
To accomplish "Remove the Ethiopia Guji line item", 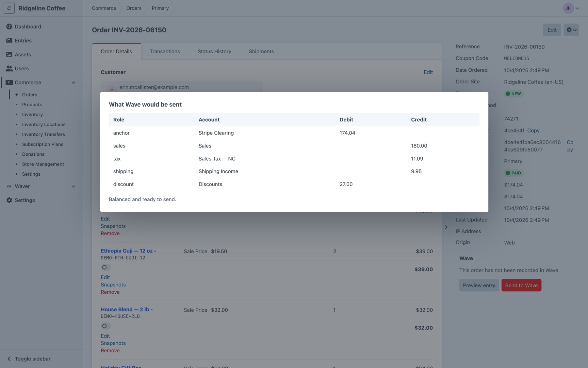I will point(110,292).
